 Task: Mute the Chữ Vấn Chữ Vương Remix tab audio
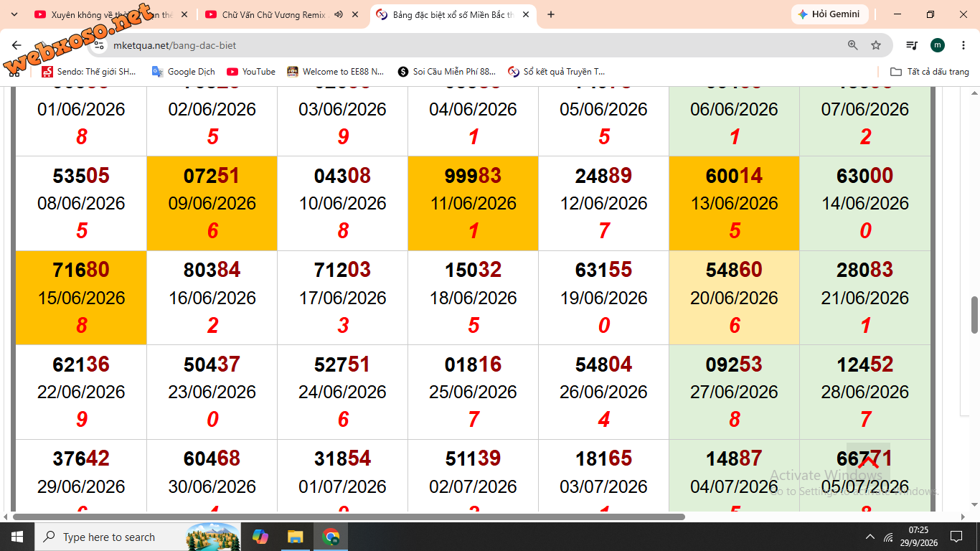(339, 14)
